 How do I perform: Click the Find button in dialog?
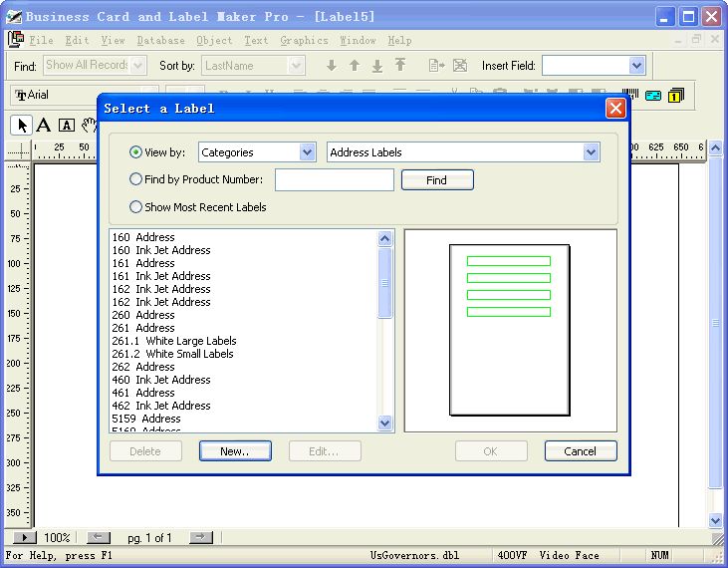tap(437, 180)
